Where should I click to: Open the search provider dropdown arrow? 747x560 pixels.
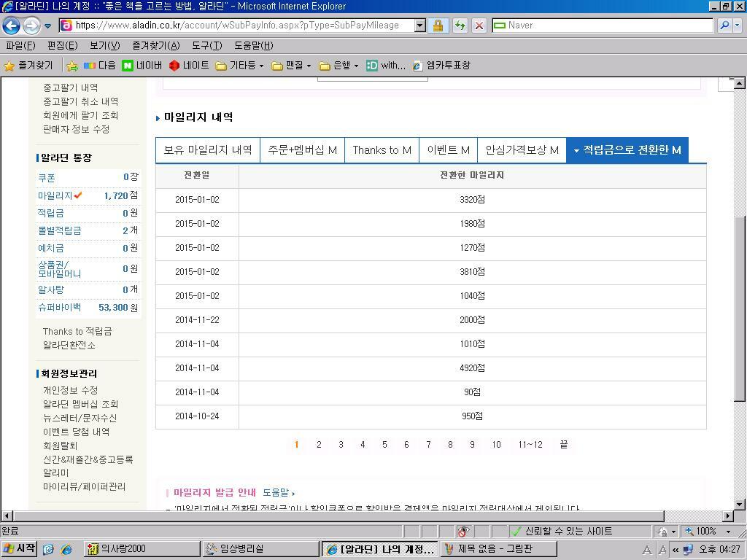tap(737, 26)
